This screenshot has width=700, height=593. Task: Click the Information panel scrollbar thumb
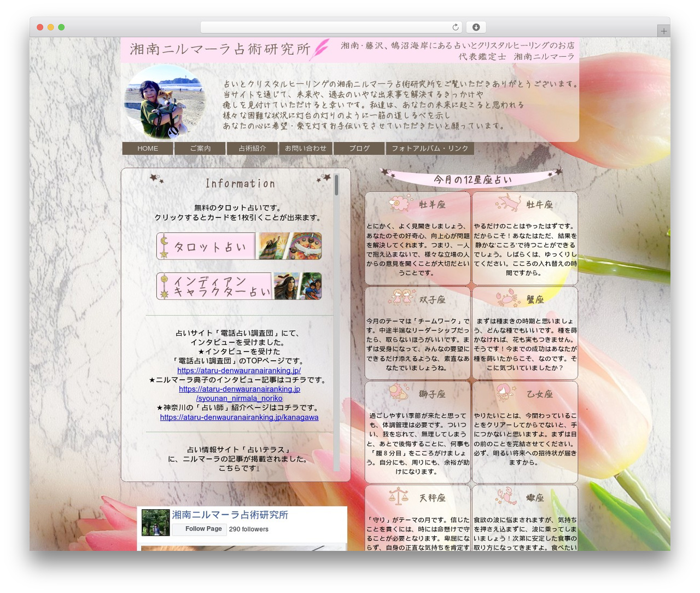tap(336, 185)
